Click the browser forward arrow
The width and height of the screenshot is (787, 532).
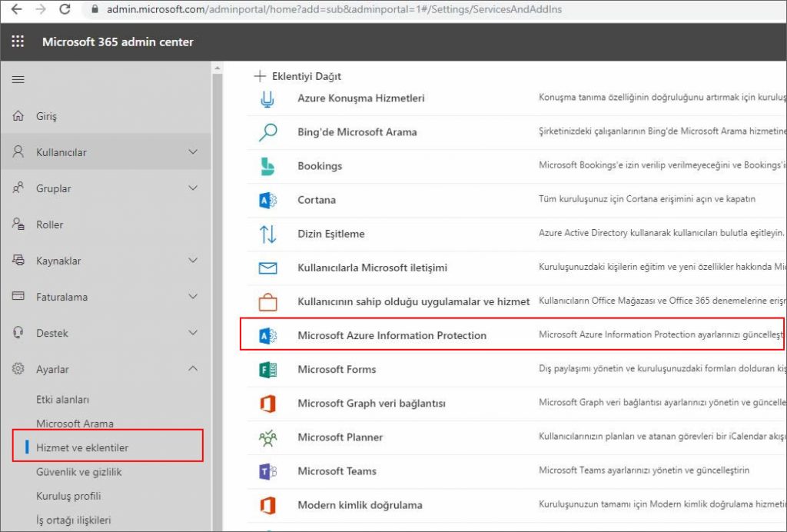pyautogui.click(x=41, y=9)
